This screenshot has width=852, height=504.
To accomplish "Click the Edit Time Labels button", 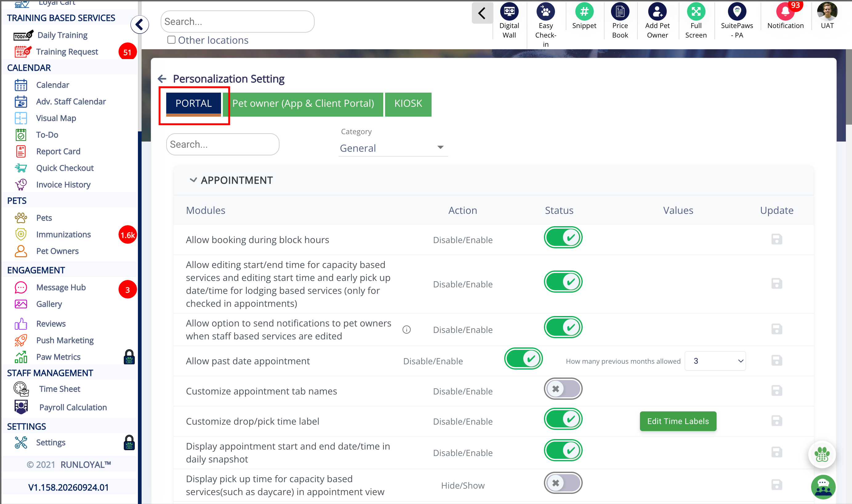I will (x=678, y=421).
